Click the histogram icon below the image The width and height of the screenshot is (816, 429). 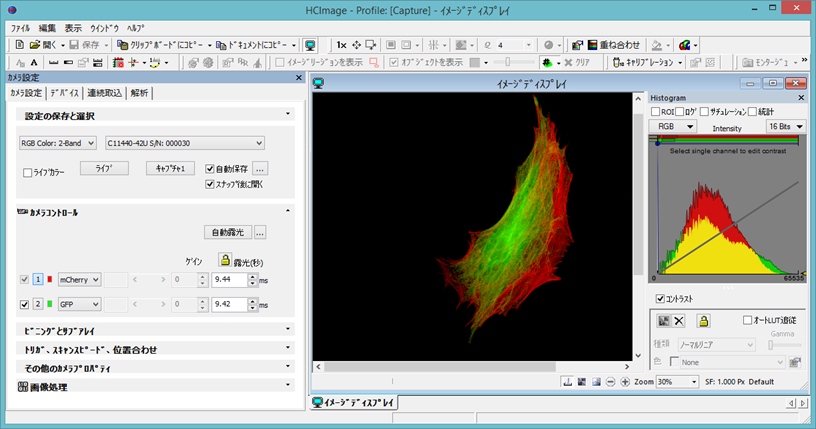pyautogui.click(x=566, y=382)
